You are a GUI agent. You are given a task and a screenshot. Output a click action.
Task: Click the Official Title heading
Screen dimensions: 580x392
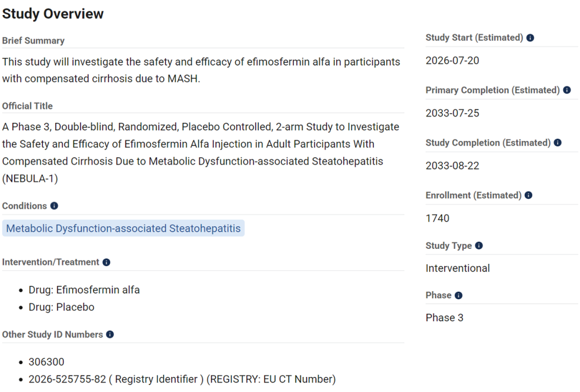(x=27, y=106)
